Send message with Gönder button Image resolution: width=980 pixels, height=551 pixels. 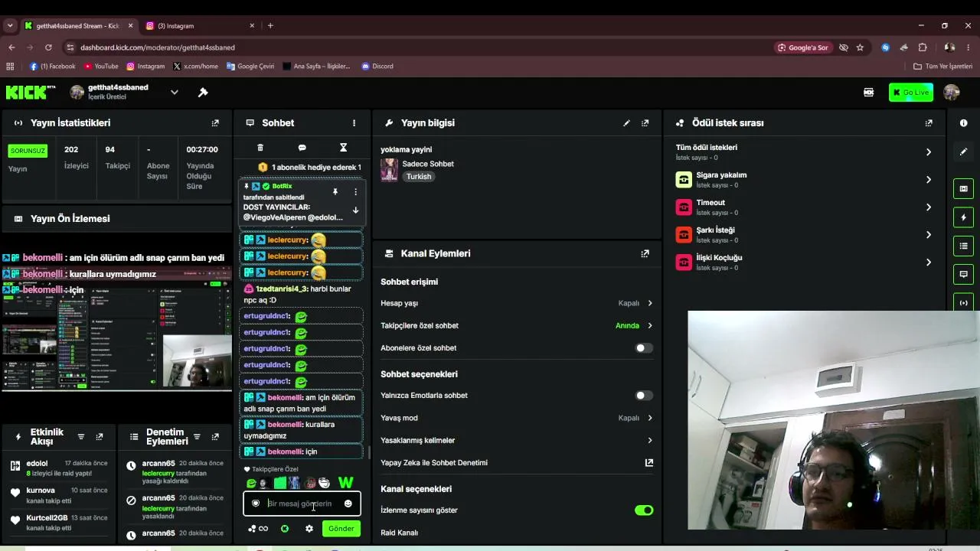click(341, 529)
